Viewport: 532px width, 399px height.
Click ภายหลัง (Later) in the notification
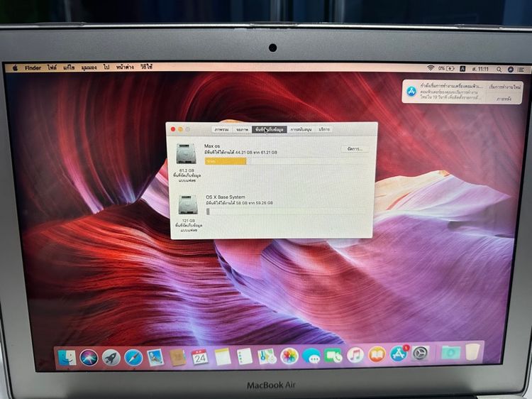(x=505, y=99)
